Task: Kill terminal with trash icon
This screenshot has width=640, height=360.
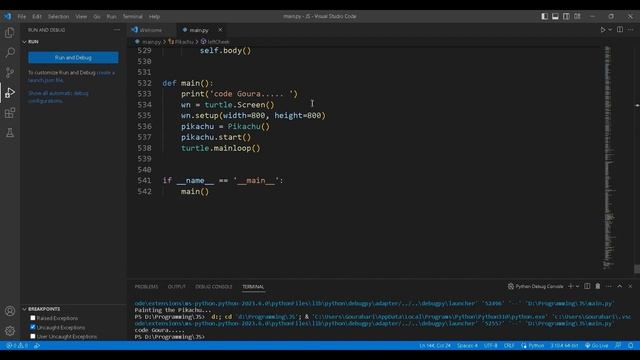Action: click(x=598, y=287)
